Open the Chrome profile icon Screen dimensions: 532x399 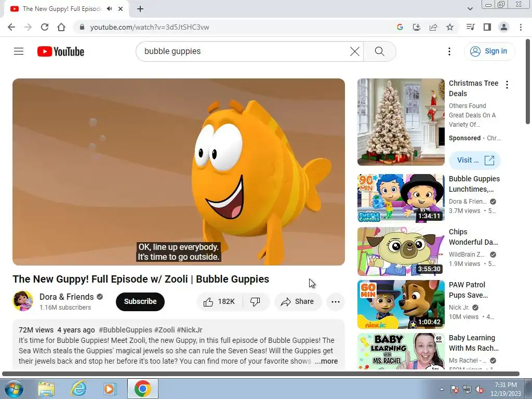[504, 27]
